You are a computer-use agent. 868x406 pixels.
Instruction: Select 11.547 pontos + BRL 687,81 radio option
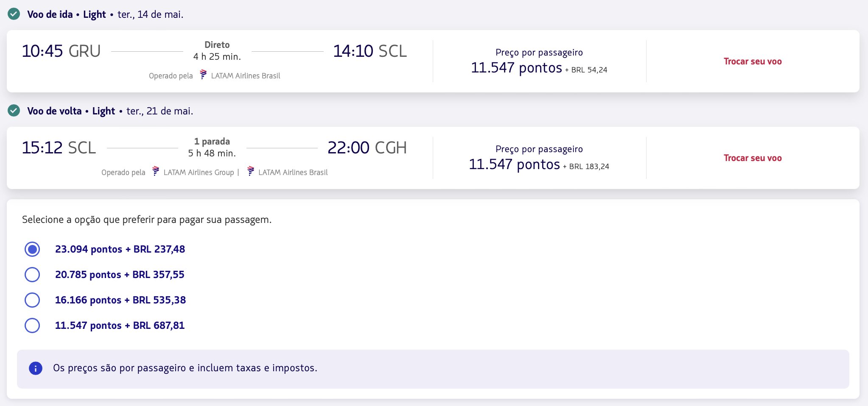pos(32,325)
